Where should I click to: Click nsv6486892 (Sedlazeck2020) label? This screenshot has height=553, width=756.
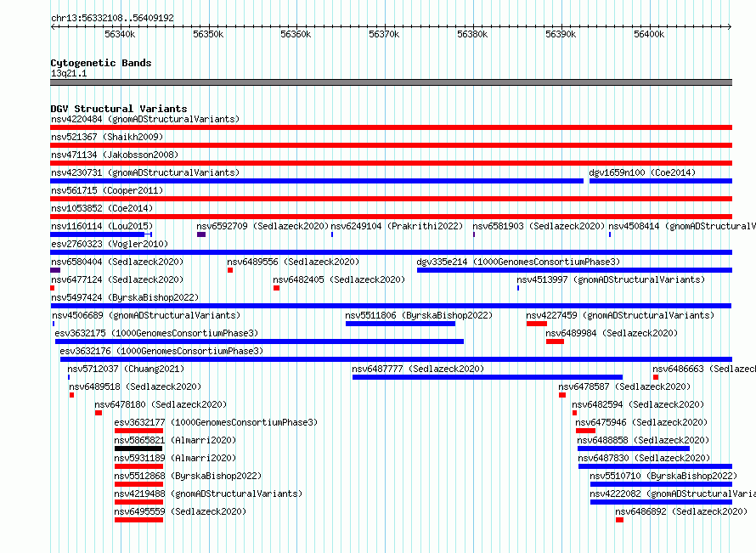[x=681, y=511]
